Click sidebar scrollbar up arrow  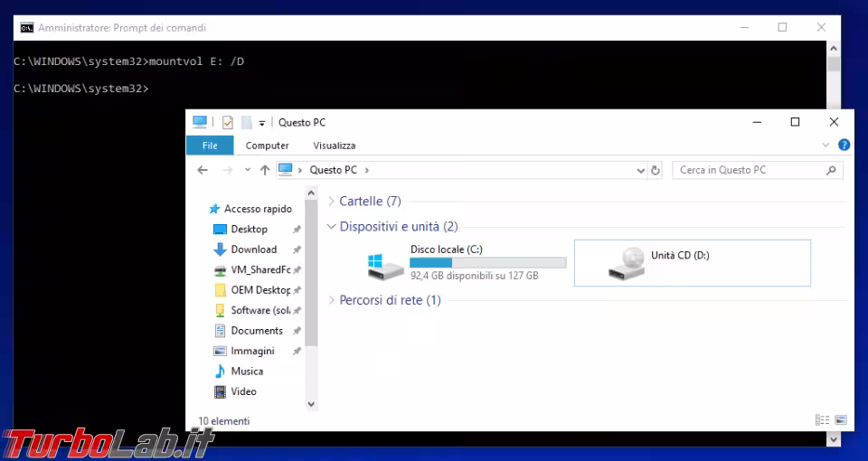(x=311, y=193)
